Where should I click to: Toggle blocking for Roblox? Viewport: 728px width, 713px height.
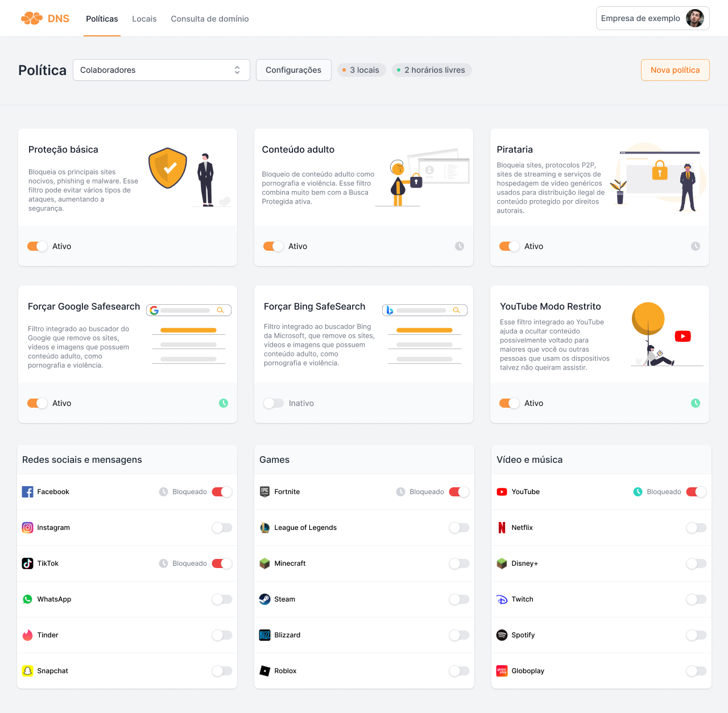coord(459,671)
